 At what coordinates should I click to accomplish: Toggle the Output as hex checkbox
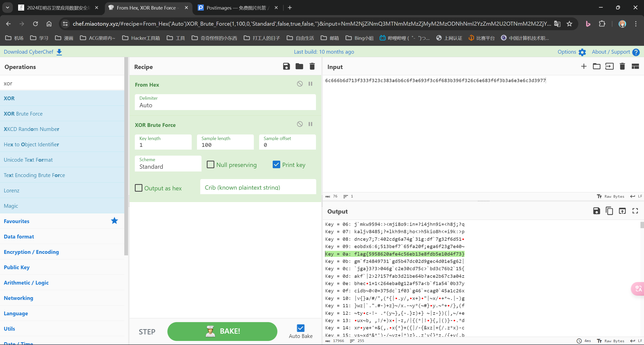[x=139, y=188]
